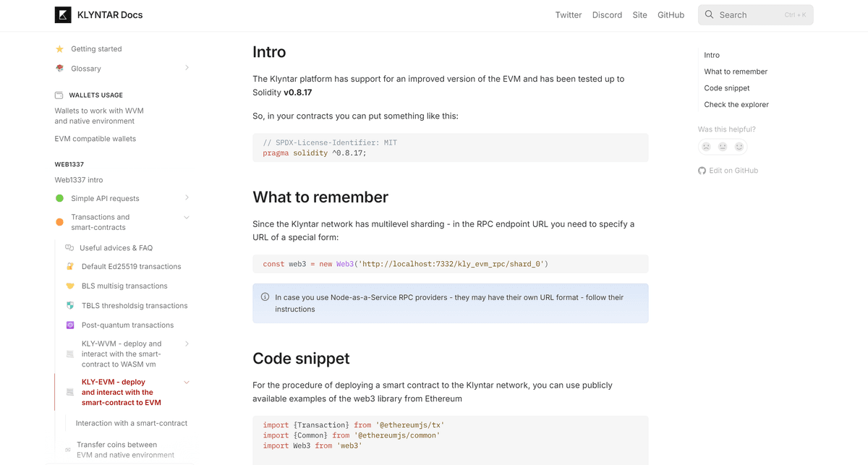Jump to Code snippet in table of contents
This screenshot has height=465, width=868.
(x=726, y=88)
